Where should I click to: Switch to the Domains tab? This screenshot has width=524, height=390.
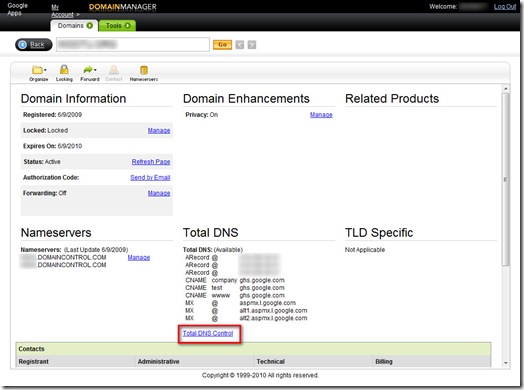point(74,25)
